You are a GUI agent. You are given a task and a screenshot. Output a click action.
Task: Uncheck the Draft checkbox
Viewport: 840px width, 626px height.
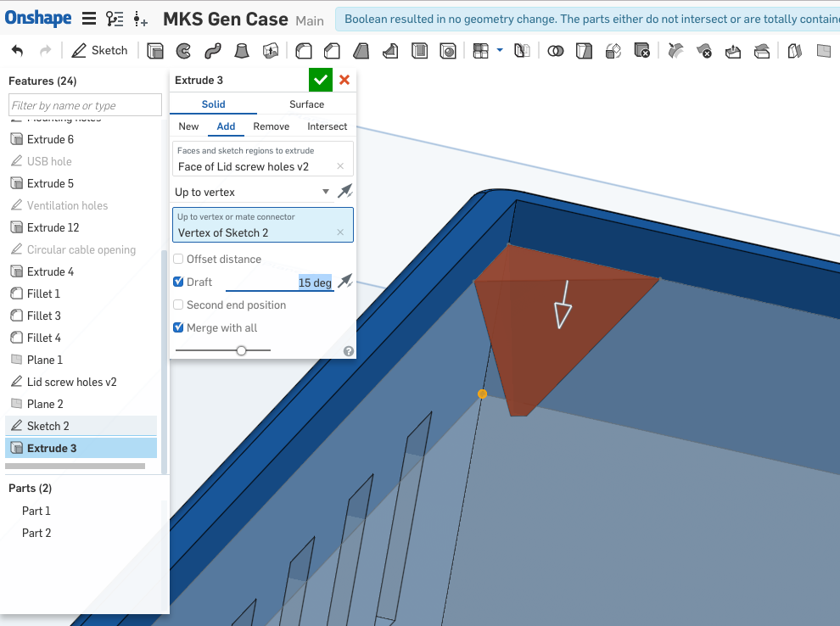click(178, 282)
